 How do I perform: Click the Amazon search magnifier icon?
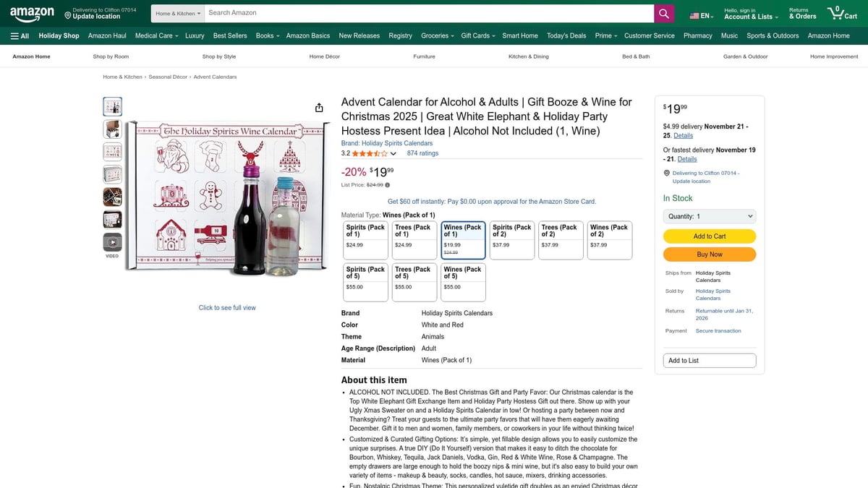663,13
